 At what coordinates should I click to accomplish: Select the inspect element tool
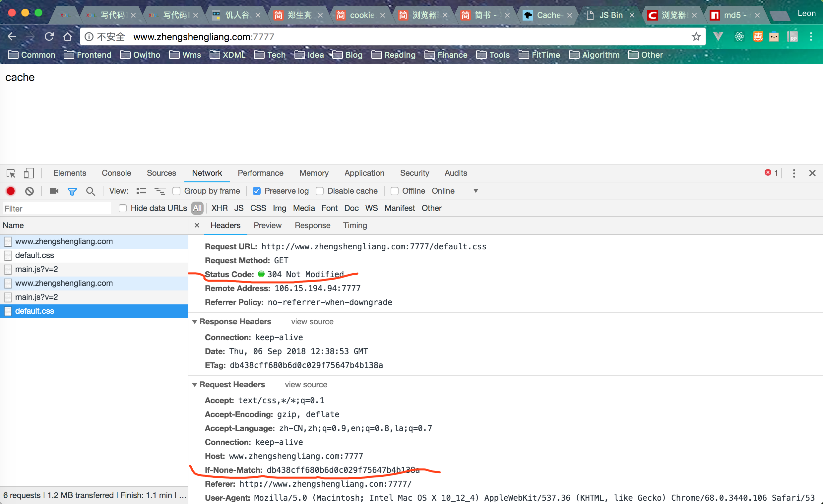coord(11,173)
